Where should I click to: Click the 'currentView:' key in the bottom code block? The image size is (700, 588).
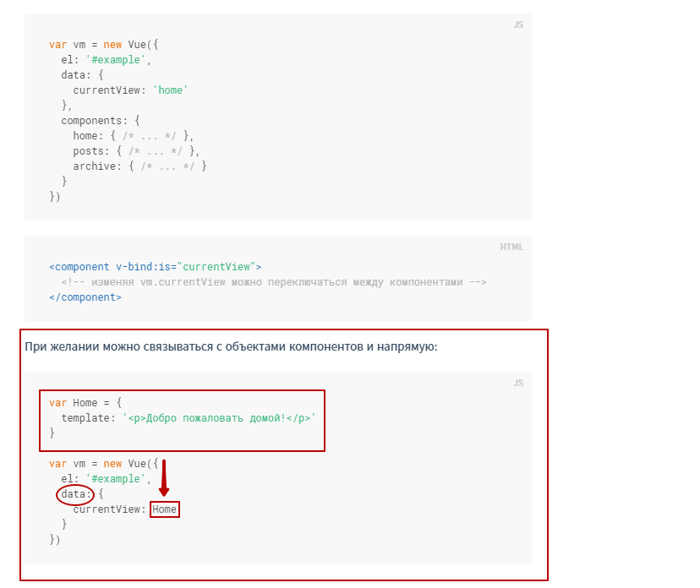pyautogui.click(x=109, y=509)
